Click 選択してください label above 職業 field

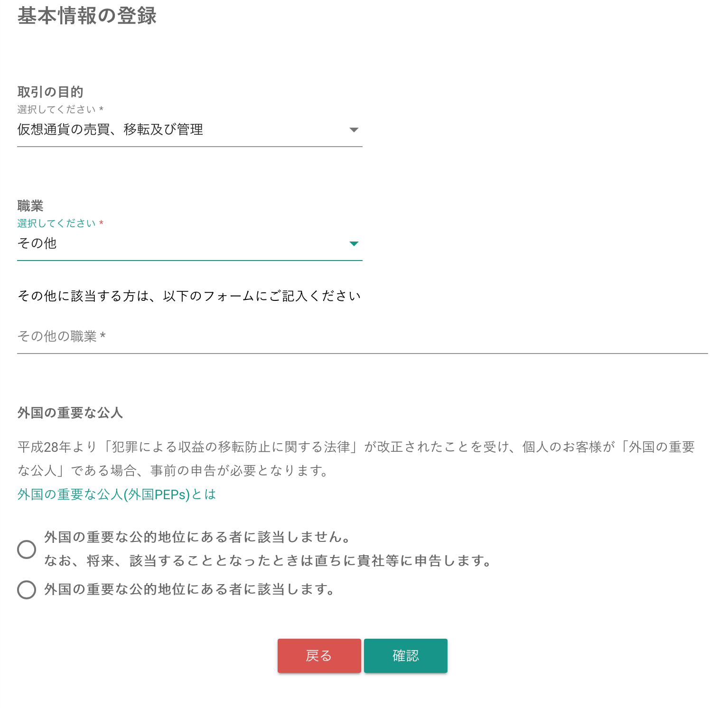coord(60,223)
